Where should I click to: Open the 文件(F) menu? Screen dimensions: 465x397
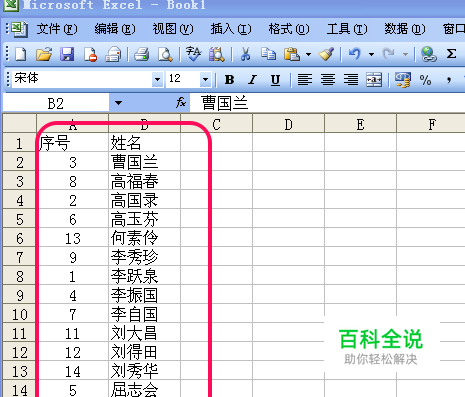(57, 29)
